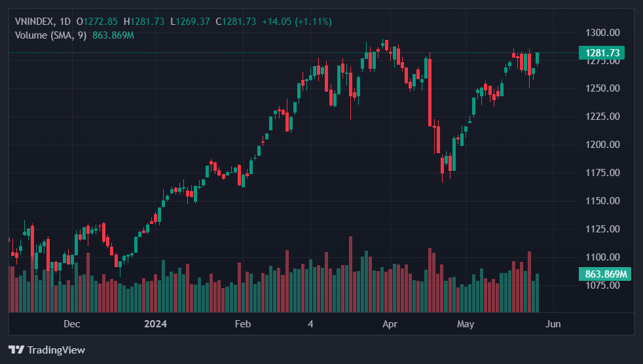Click the Dec label on time axis
The width and height of the screenshot is (643, 364).
point(71,324)
